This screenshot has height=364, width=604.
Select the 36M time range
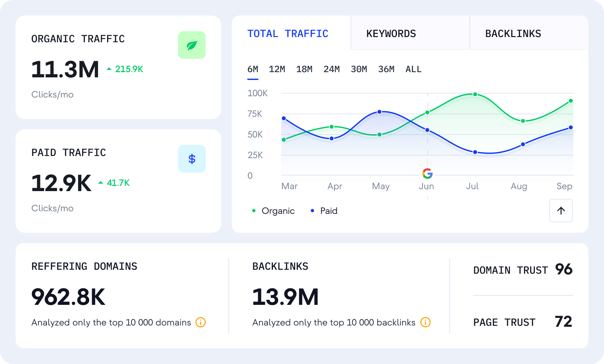386,69
